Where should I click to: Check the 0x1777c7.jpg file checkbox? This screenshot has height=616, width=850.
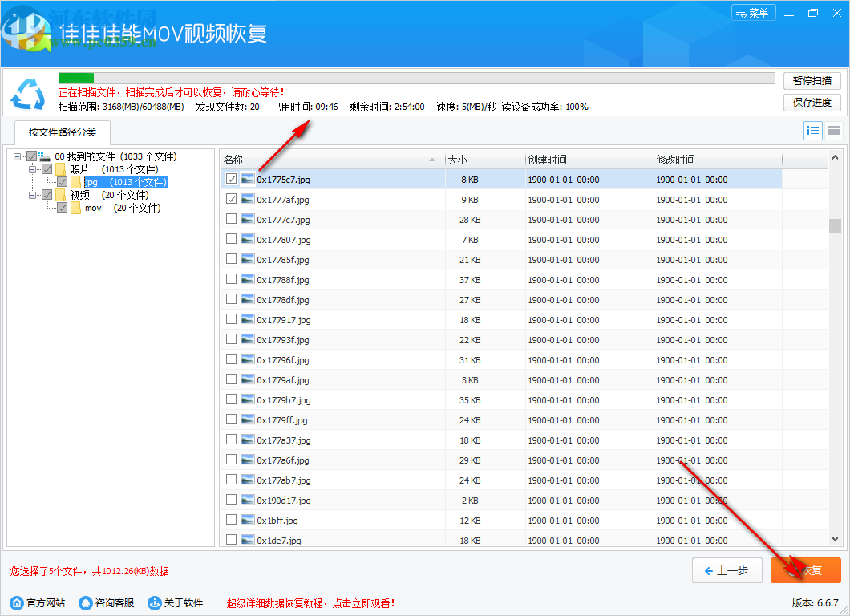(x=231, y=219)
